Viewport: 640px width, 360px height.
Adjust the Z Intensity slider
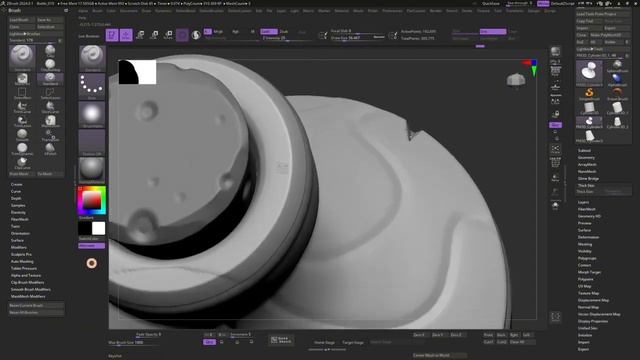pos(286,38)
